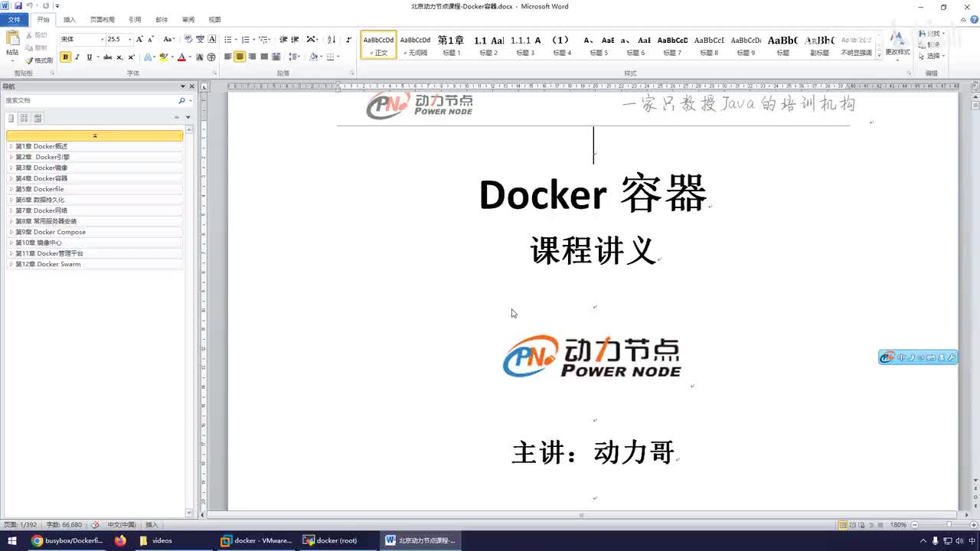
Task: Click the red font color A button
Action: point(181,57)
